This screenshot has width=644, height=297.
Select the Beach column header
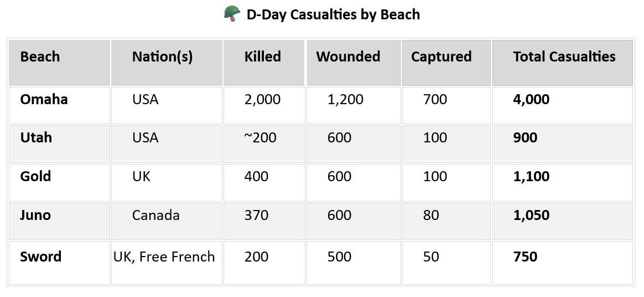(x=40, y=57)
